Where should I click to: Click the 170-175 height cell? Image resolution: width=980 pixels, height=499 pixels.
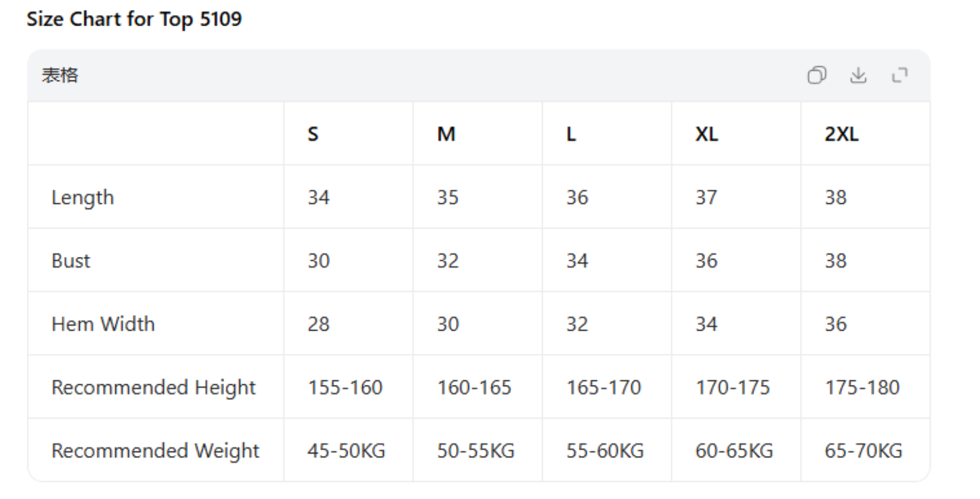coord(732,387)
